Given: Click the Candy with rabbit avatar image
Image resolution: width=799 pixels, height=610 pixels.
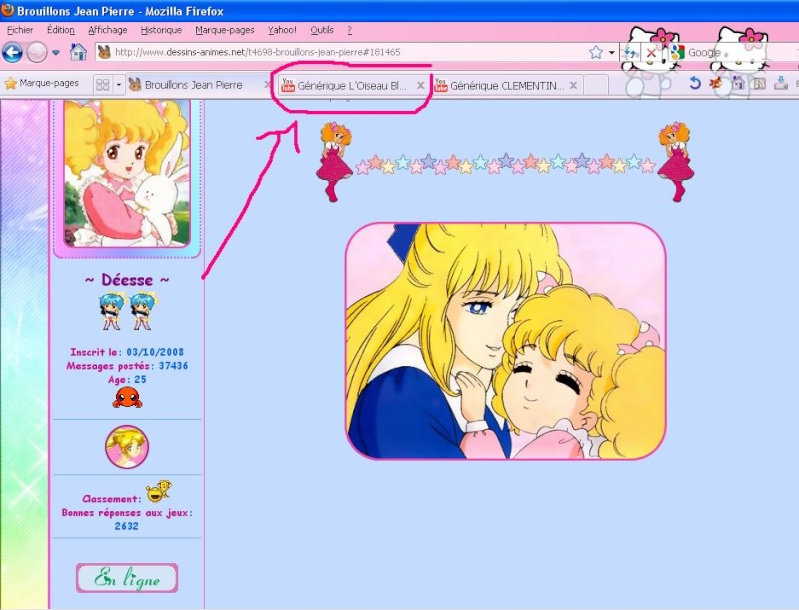Looking at the screenshot, I should tap(127, 173).
